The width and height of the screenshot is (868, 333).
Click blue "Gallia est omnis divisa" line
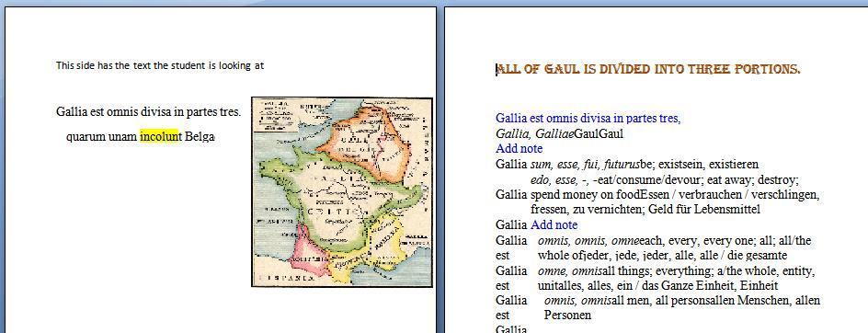click(x=588, y=118)
